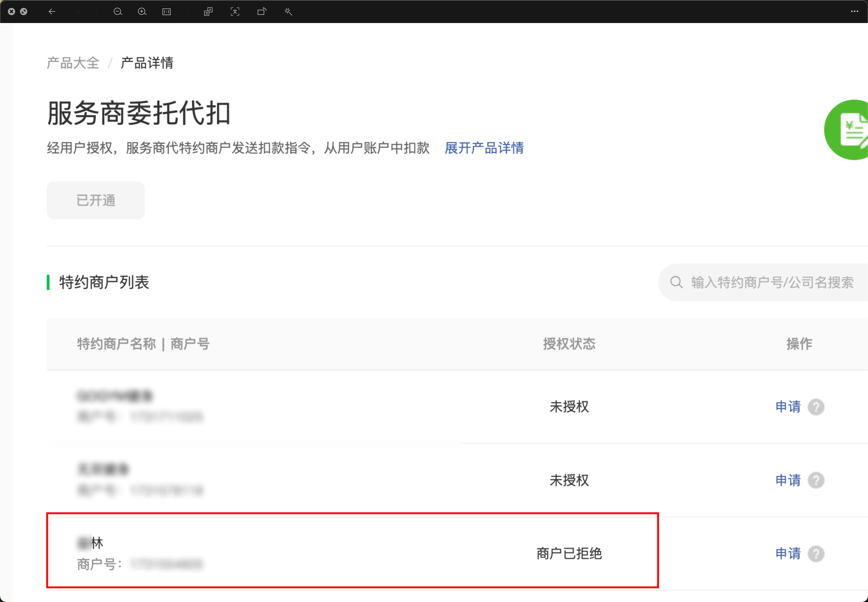Expand details via 展开产品详情 link
Viewport: 868px width, 602px height.
484,148
